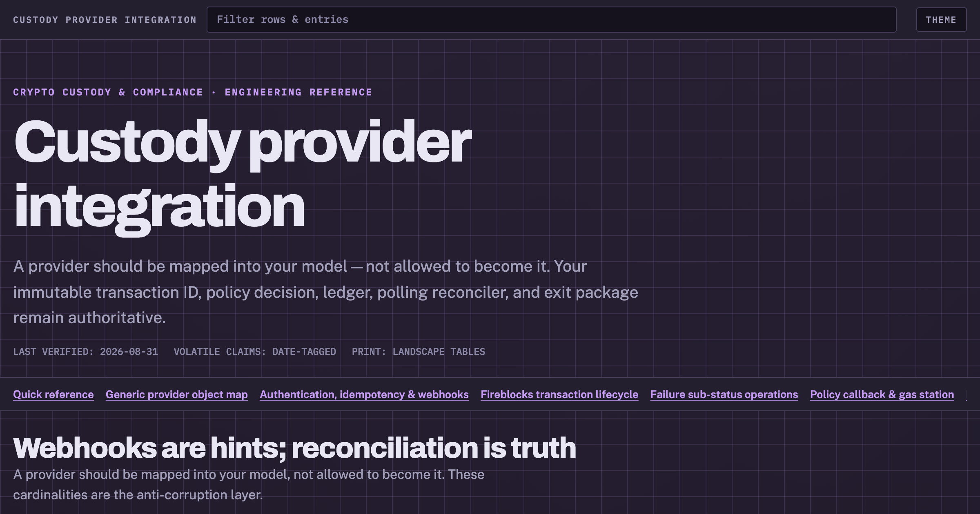Click the Filter rows & entries search field

[x=551, y=20]
